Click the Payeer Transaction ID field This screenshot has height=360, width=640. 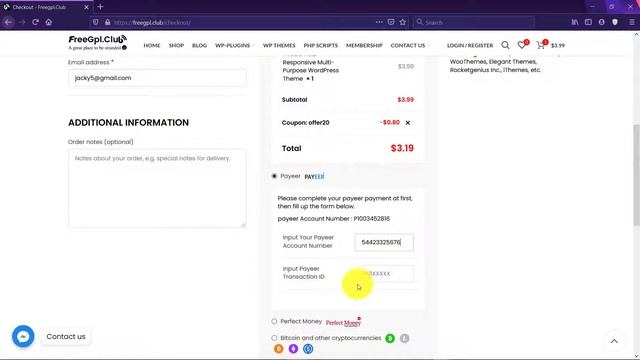tap(384, 273)
